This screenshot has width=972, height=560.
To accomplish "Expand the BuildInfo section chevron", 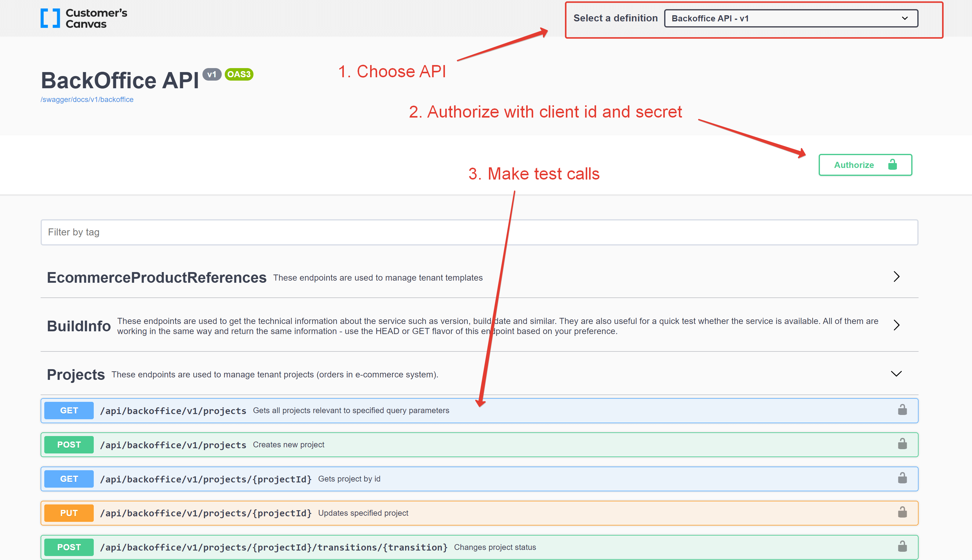I will (897, 325).
